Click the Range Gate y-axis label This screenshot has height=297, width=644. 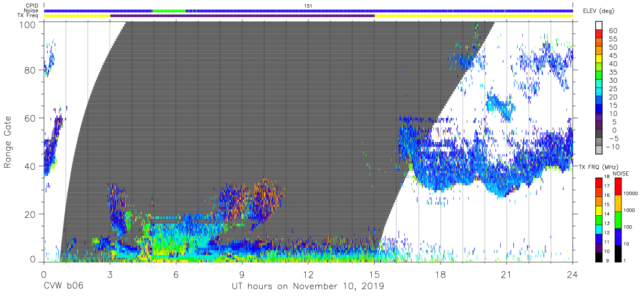pyautogui.click(x=8, y=142)
